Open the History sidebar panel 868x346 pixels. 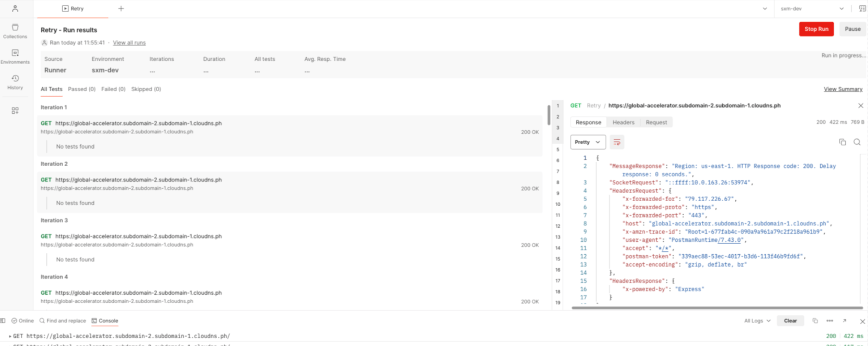point(15,82)
